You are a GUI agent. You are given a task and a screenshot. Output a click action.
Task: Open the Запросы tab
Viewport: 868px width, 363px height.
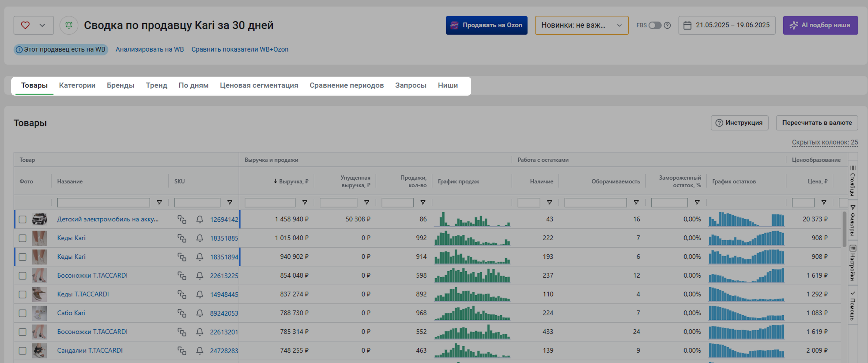pyautogui.click(x=411, y=85)
